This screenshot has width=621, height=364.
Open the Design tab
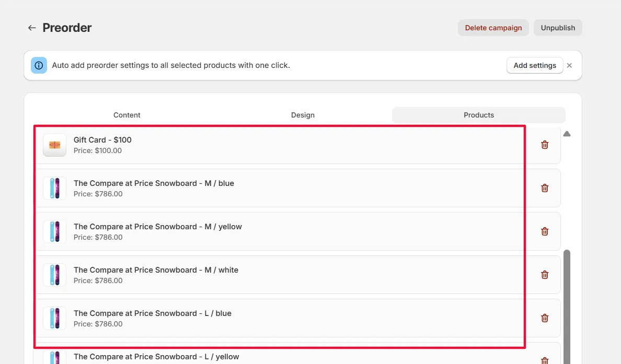click(303, 115)
